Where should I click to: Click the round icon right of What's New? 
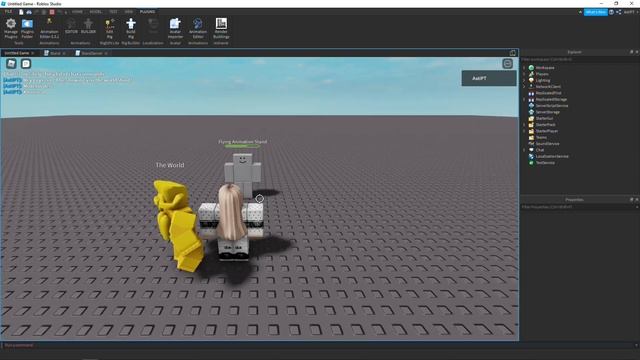tap(611, 12)
